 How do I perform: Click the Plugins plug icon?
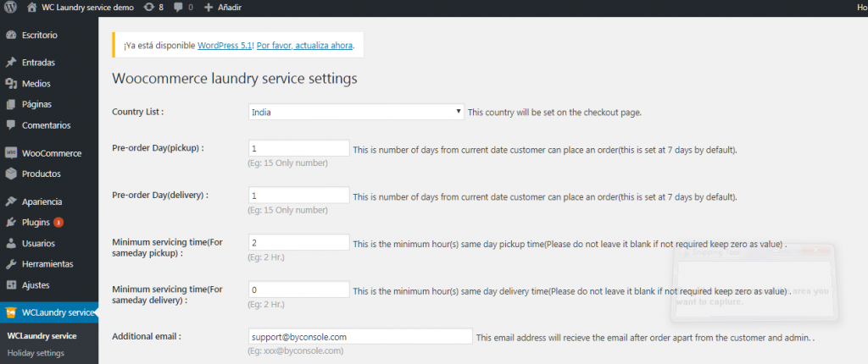pos(10,223)
